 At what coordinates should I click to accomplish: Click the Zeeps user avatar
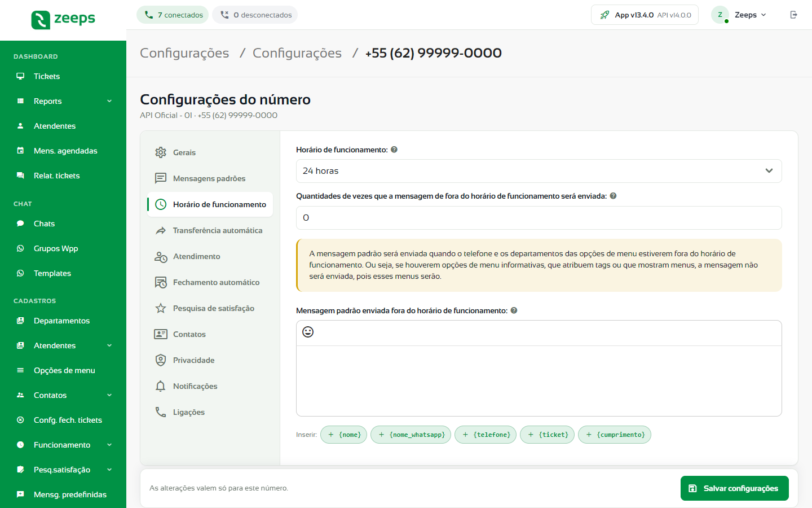tap(720, 15)
